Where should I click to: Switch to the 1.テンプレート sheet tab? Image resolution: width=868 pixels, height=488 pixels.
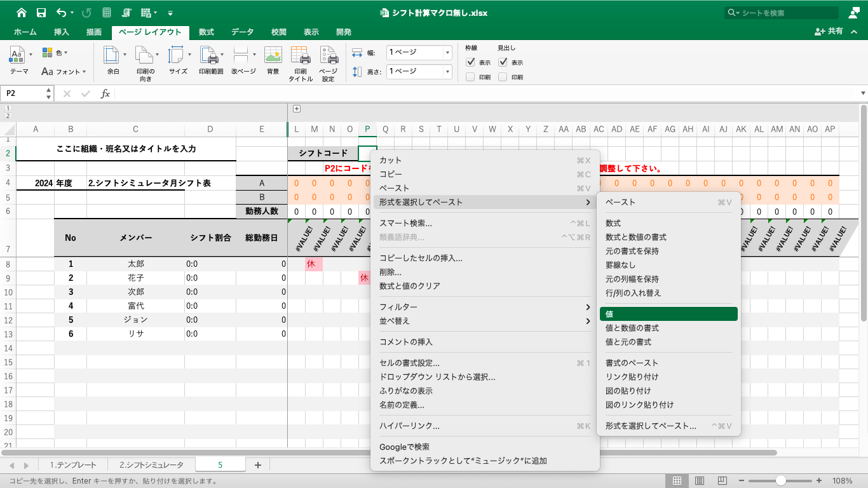(x=73, y=465)
